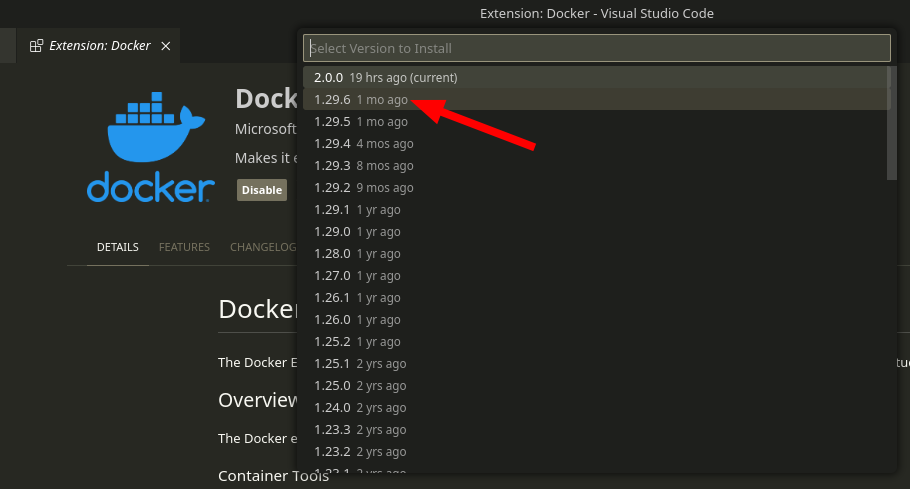Pick version 1.24.0

point(597,408)
